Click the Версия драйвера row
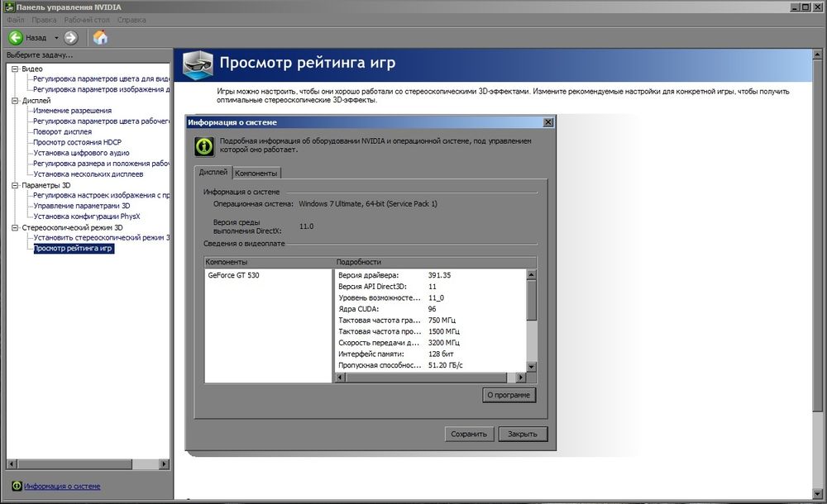Image resolution: width=827 pixels, height=504 pixels. click(x=430, y=275)
